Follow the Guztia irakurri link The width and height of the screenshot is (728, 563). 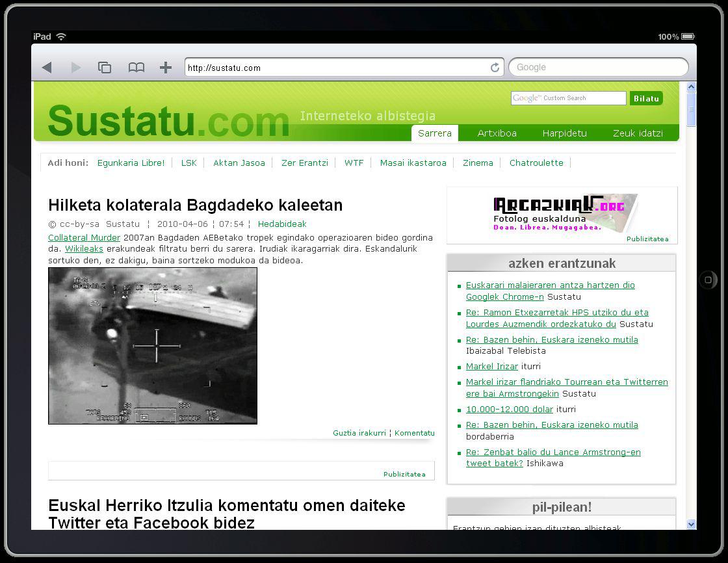(x=359, y=433)
